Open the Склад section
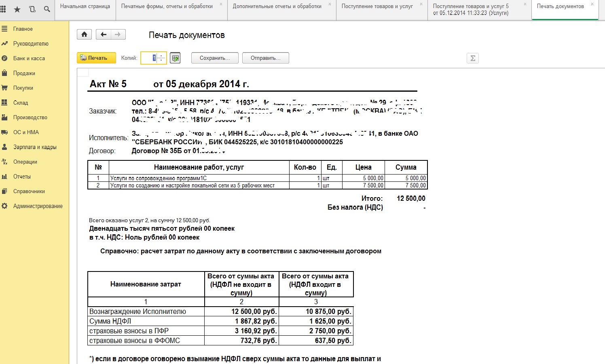This screenshot has height=364, width=605. pyautogui.click(x=21, y=103)
